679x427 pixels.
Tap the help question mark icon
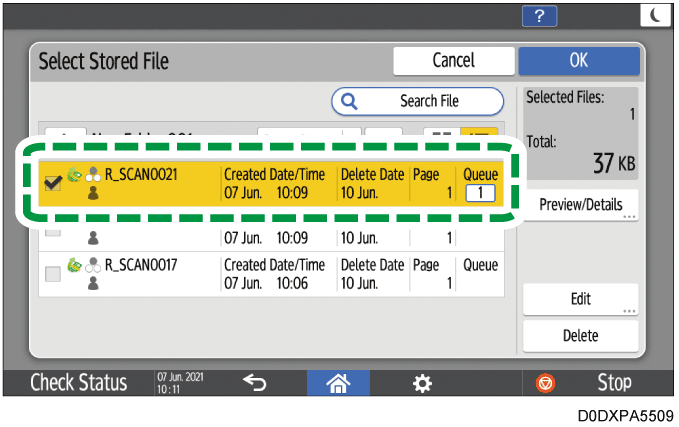[x=539, y=14]
